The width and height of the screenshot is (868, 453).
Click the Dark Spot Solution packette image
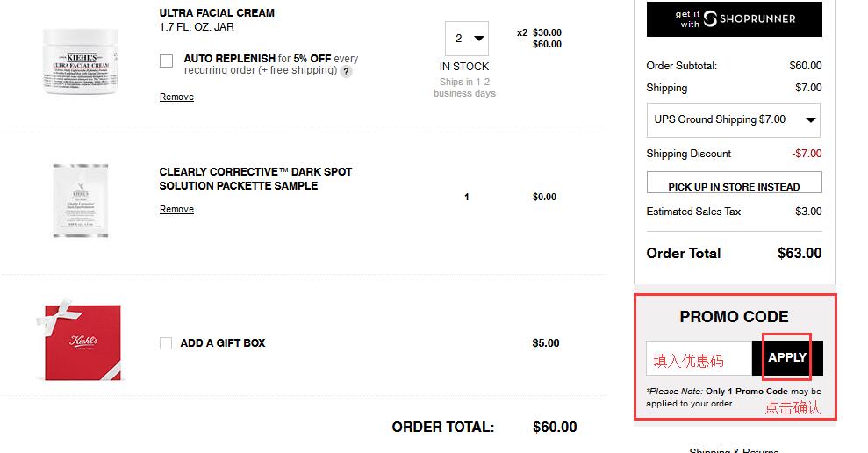[x=80, y=202]
